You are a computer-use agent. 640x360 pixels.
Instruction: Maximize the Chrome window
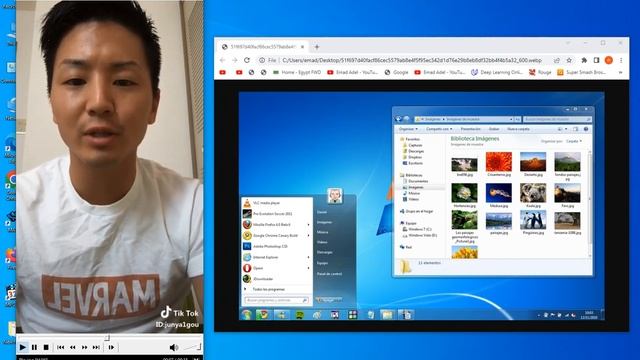[x=603, y=43]
